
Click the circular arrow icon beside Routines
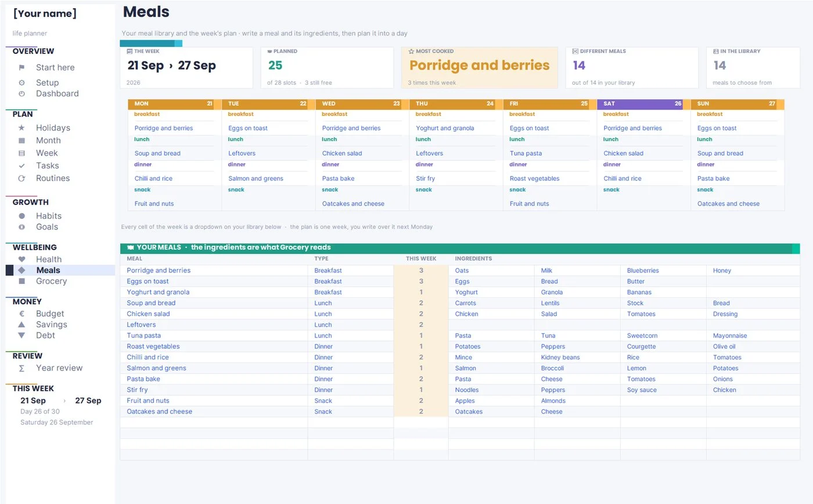(21, 178)
